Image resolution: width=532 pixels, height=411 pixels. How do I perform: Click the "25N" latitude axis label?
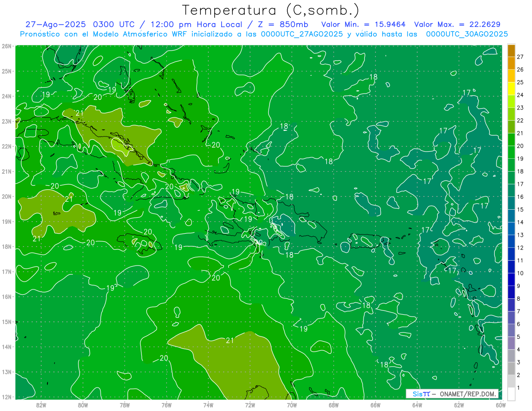coord(7,71)
